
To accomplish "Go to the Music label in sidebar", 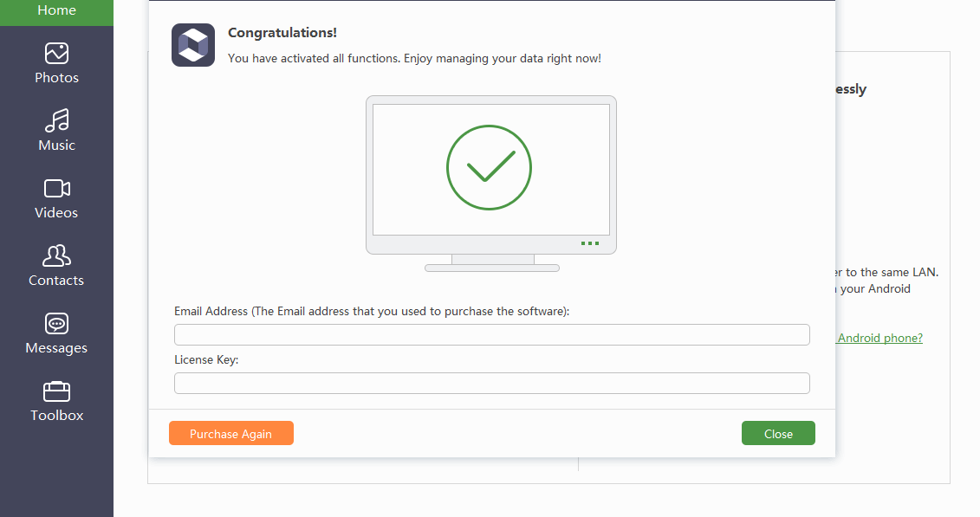I will [x=56, y=145].
